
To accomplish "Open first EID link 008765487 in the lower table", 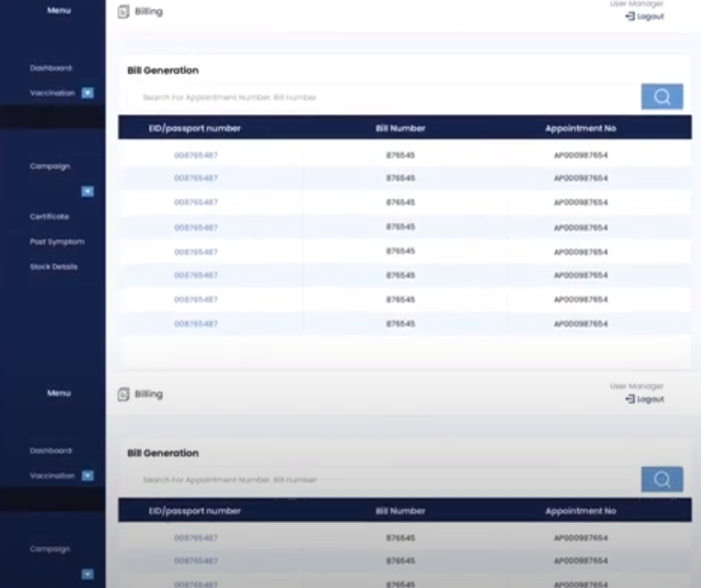I will [x=196, y=538].
